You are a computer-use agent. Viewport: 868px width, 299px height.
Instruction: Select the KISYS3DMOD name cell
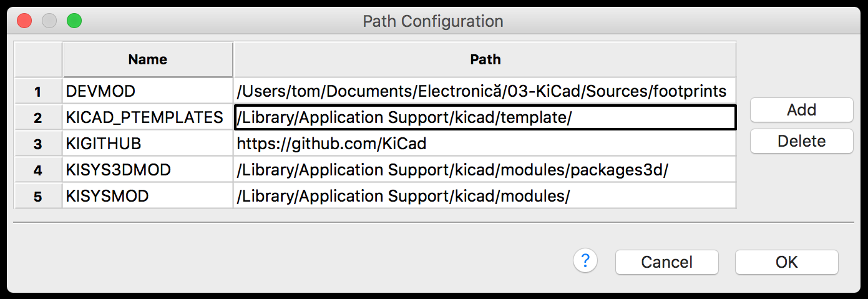click(x=148, y=170)
